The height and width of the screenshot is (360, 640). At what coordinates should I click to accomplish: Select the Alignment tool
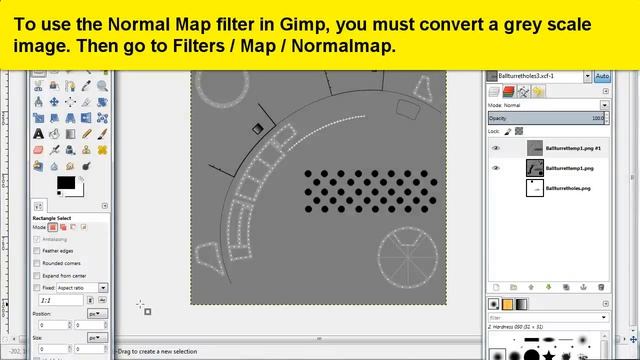click(x=70, y=102)
